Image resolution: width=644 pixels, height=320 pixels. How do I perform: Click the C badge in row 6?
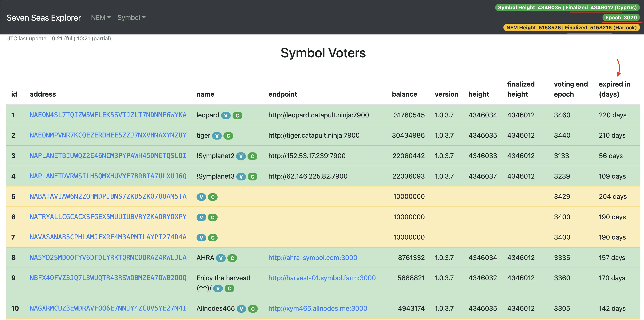213,217
